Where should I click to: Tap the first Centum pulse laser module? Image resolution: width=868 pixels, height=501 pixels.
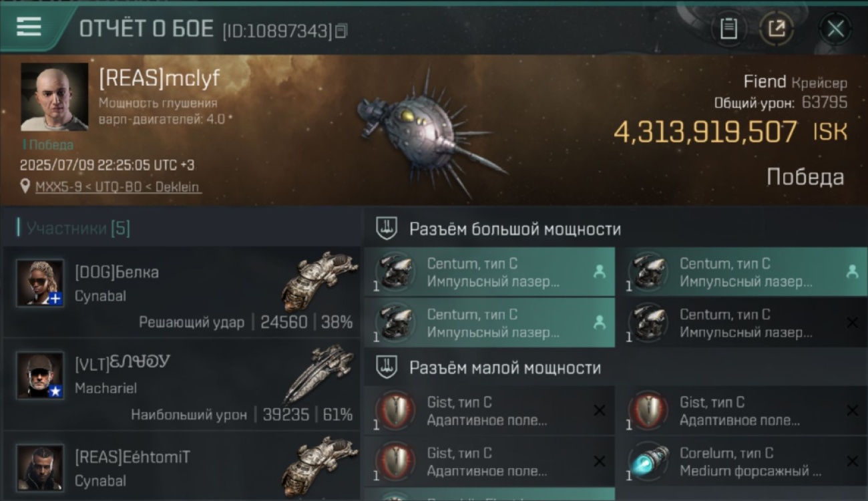[489, 272]
